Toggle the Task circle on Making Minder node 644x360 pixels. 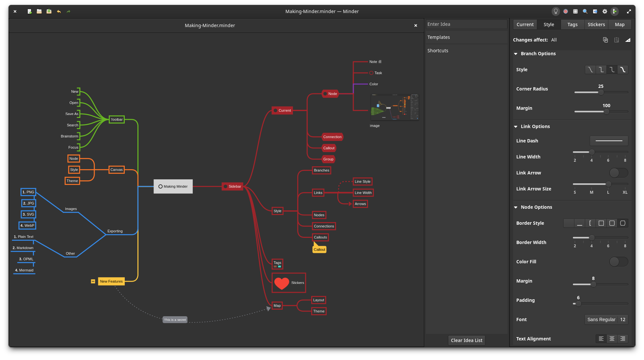point(160,187)
